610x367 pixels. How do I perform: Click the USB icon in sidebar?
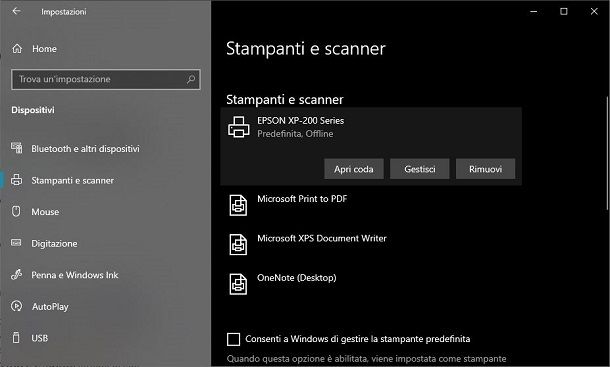click(16, 337)
